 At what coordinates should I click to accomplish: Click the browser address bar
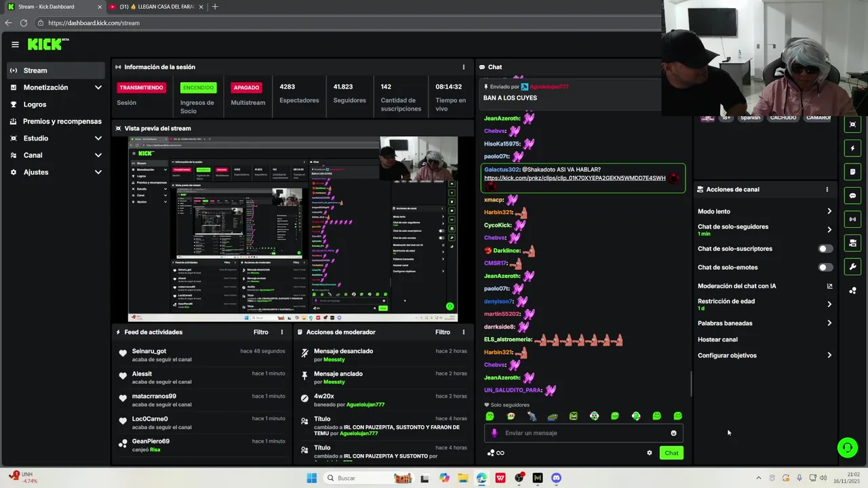point(346,22)
